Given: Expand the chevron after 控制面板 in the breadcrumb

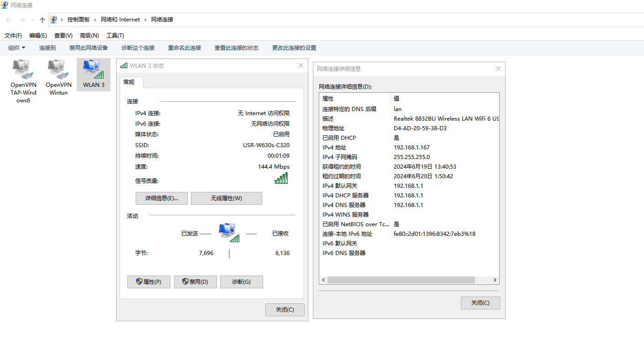Looking at the screenshot, I should [x=96, y=20].
